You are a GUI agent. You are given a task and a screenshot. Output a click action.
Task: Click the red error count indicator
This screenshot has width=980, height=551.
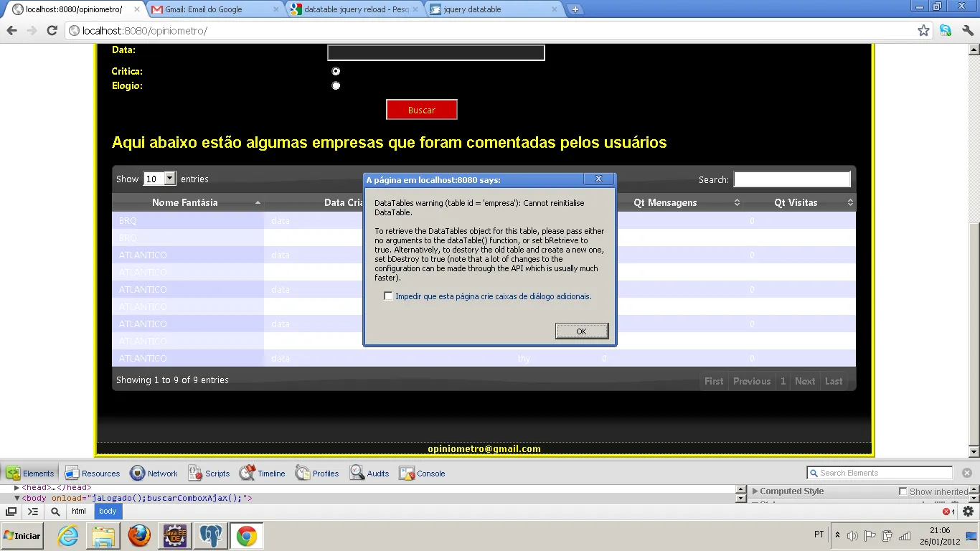(948, 512)
